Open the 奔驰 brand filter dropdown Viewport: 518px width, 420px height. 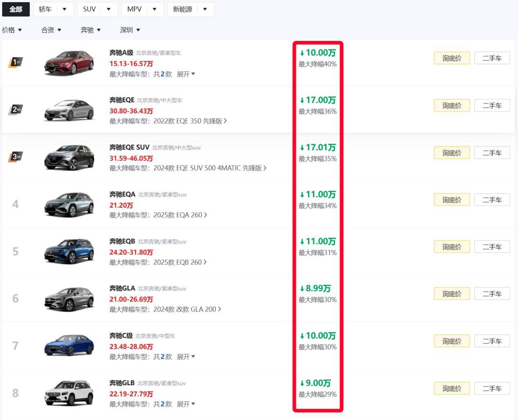[90, 30]
